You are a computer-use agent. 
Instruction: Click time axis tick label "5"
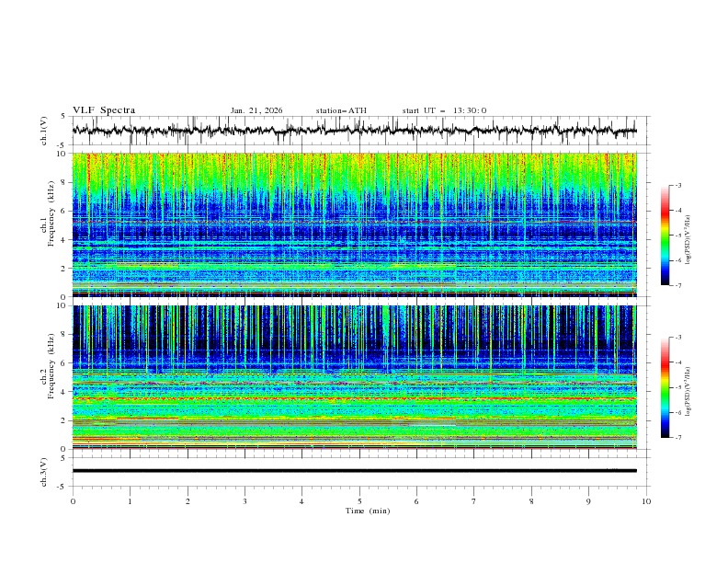(359, 501)
